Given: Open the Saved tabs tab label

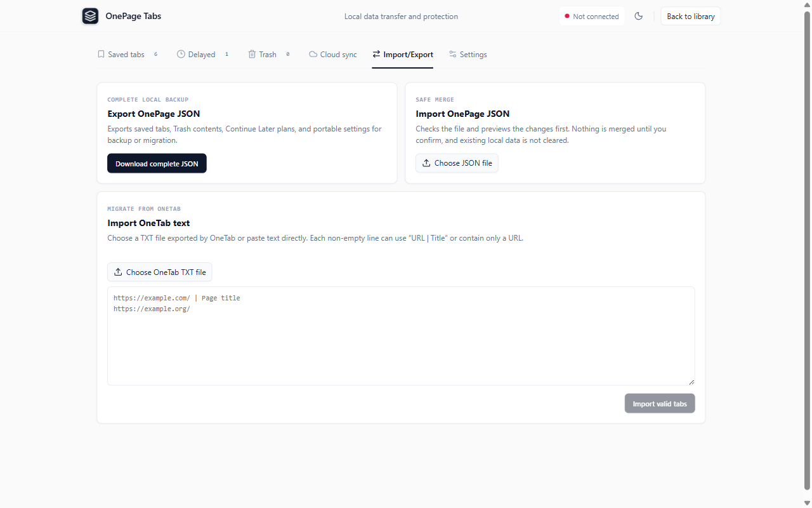Looking at the screenshot, I should (126, 55).
